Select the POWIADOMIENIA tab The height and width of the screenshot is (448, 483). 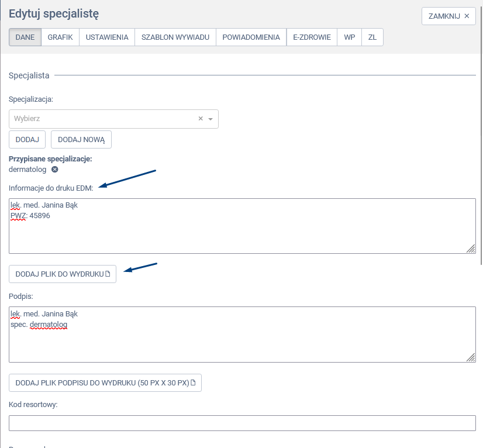[x=251, y=37]
